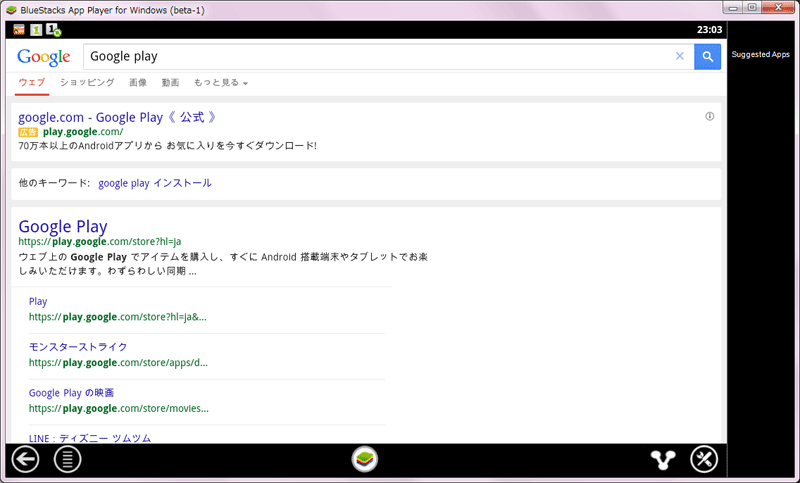Click the store/apps/d... URL under モンスターストライク
The height and width of the screenshot is (483, 800).
[x=118, y=363]
